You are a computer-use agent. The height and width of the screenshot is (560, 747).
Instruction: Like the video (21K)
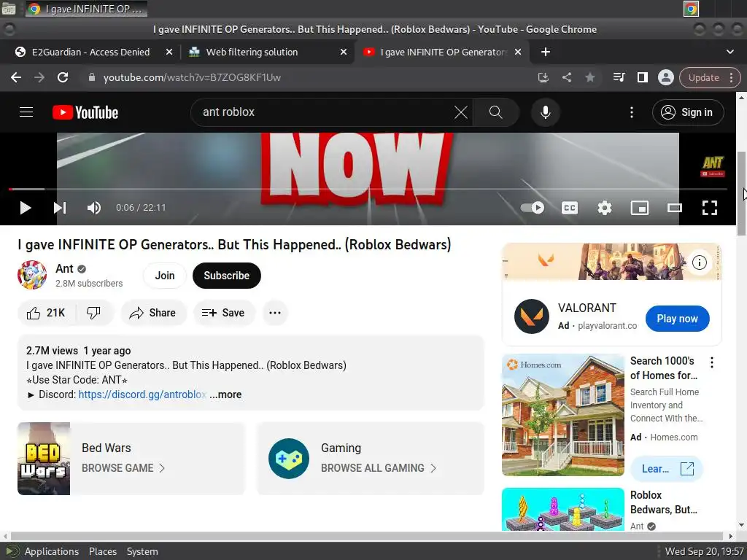click(46, 313)
